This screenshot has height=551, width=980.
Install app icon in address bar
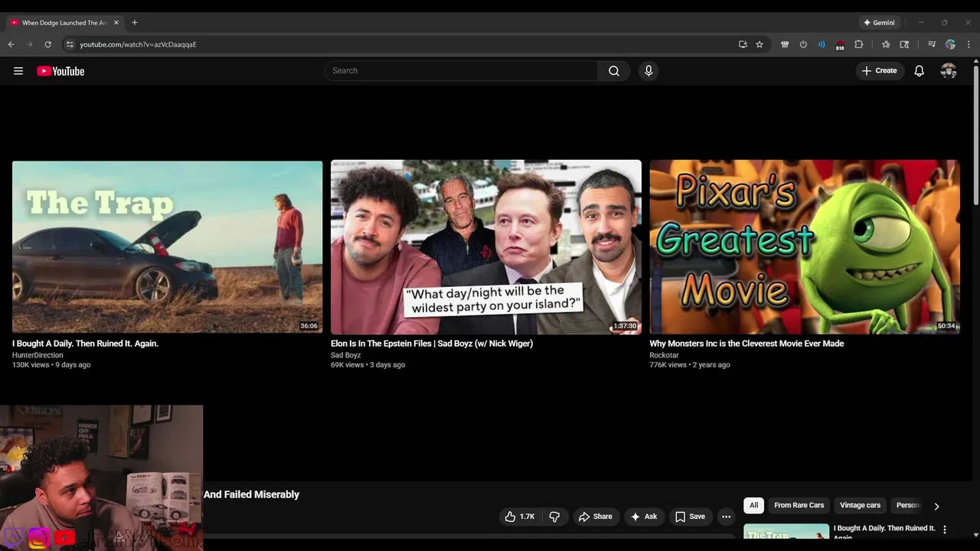tap(743, 44)
